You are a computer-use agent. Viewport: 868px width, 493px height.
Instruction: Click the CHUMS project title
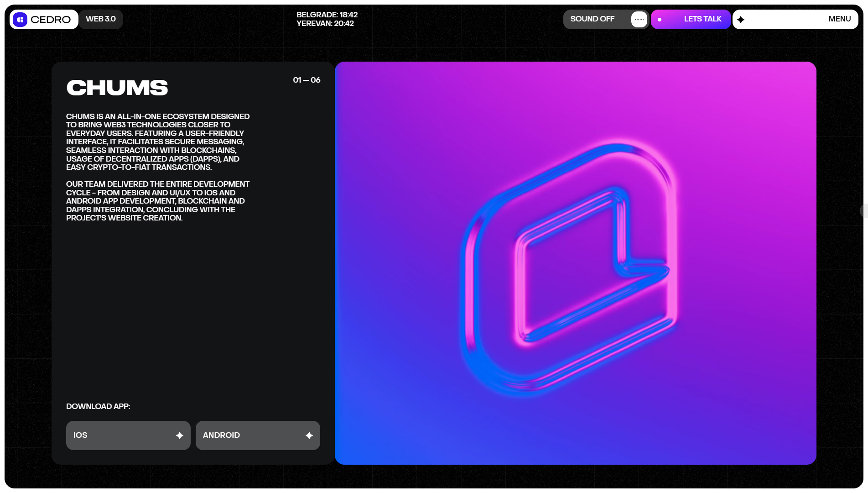pos(117,88)
